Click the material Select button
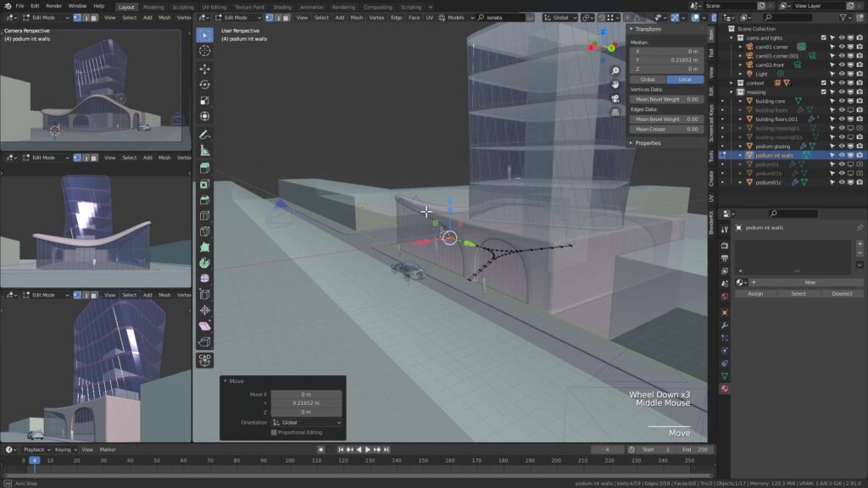Screen dimensions: 868x488 point(798,294)
